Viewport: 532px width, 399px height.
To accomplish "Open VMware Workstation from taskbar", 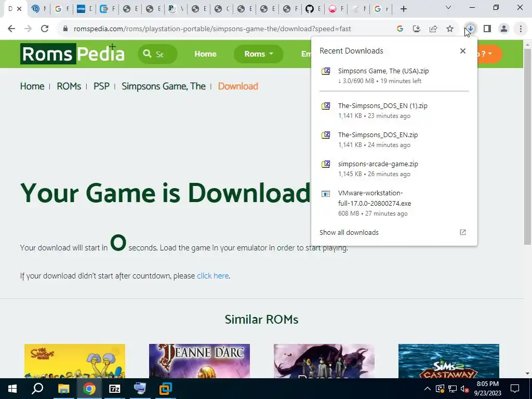I will click(x=166, y=389).
